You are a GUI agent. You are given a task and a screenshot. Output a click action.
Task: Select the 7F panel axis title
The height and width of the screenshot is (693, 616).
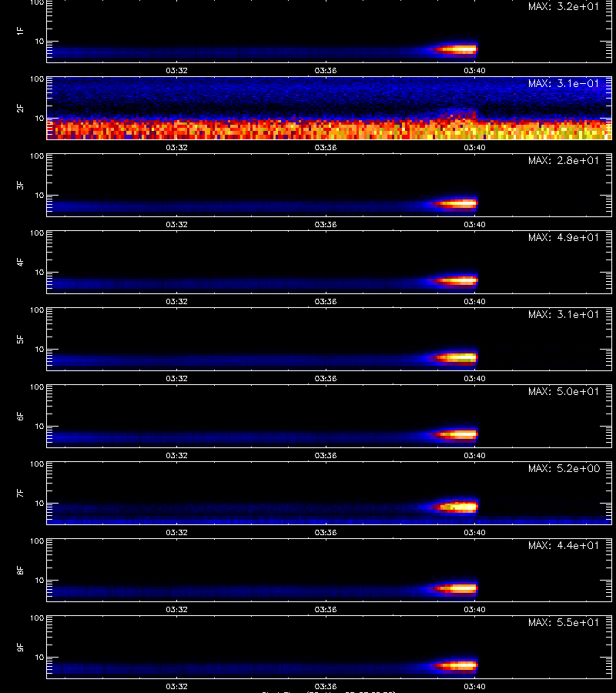tap(20, 493)
